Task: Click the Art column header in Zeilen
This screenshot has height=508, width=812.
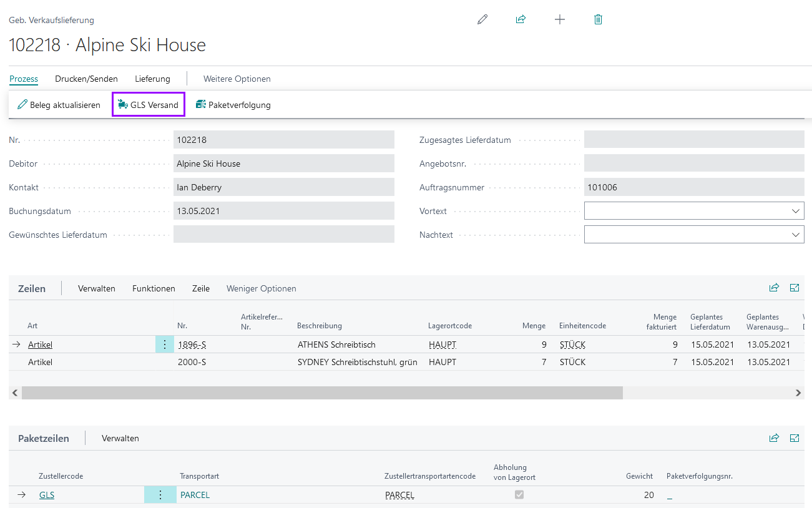Action: coord(32,326)
